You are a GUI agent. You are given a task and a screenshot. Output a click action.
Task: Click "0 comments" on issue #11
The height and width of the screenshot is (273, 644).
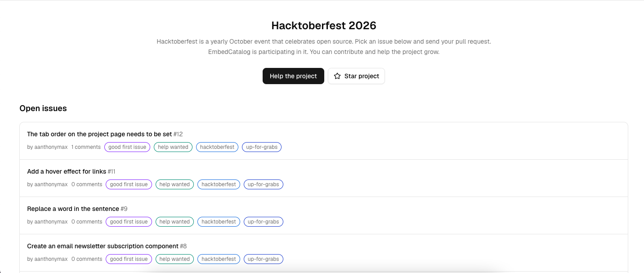click(87, 184)
